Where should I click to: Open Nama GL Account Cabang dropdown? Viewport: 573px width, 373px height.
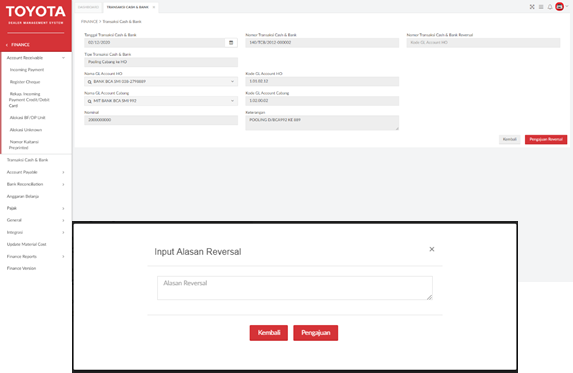coord(161,101)
